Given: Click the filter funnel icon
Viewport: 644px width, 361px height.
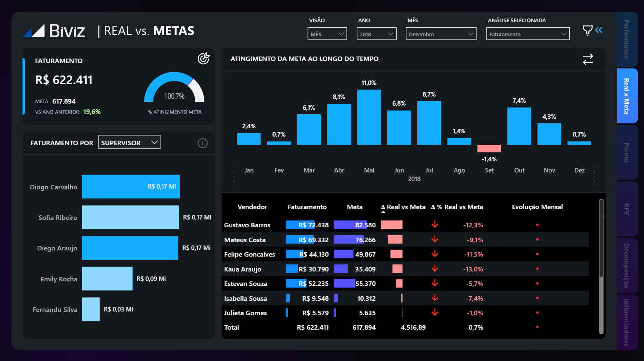Looking at the screenshot, I should (587, 30).
